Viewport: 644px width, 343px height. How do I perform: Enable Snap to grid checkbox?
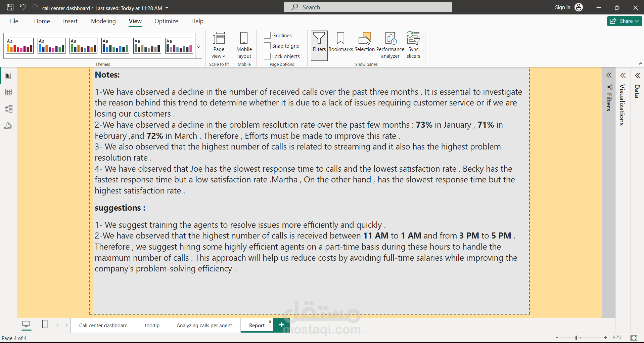coord(267,46)
